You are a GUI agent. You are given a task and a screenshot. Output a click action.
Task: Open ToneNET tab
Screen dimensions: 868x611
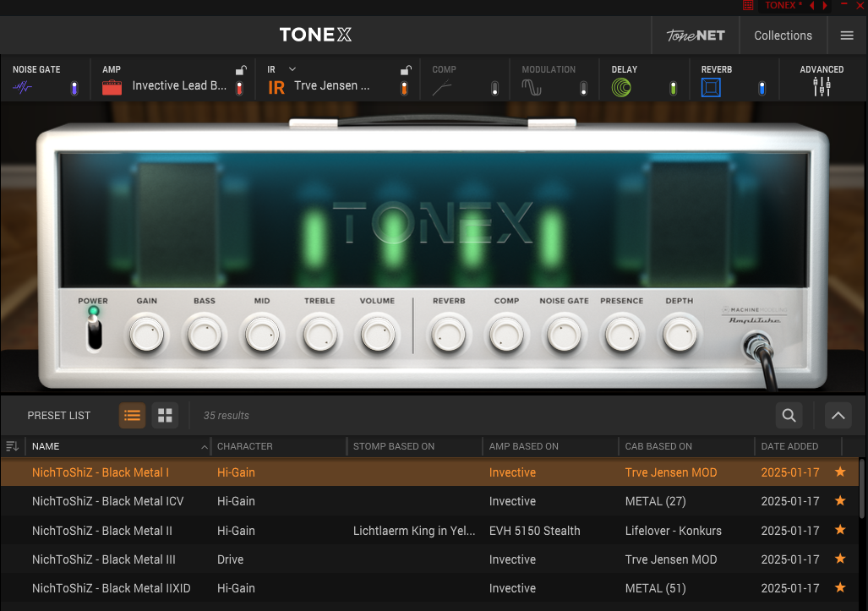coord(696,35)
